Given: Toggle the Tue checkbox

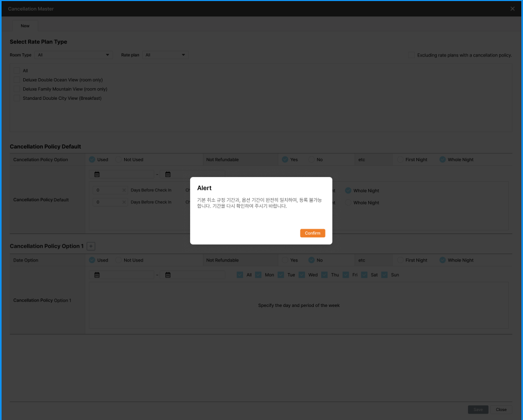Looking at the screenshot, I should click(281, 275).
